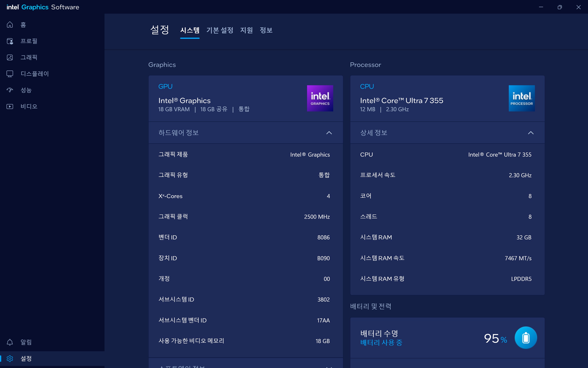Screen dimensions: 588x368
Task: Click the 알림 notification bell icon
Action: (x=10, y=342)
